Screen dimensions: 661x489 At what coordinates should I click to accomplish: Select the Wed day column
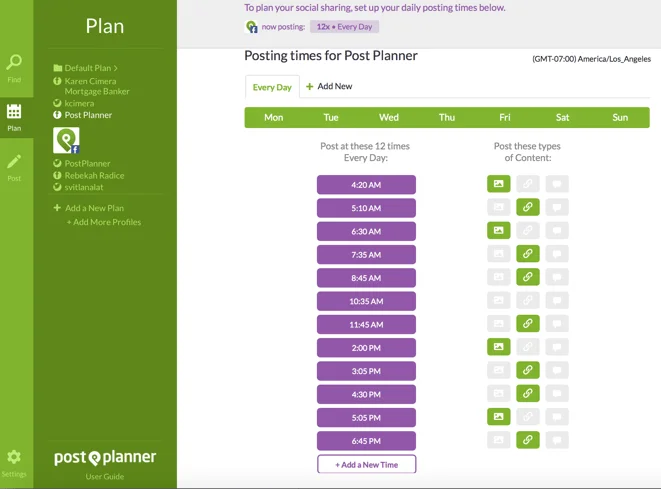coord(389,118)
